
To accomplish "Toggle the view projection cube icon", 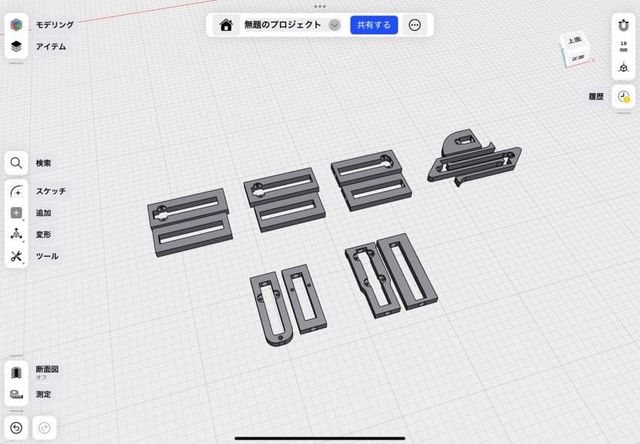I will (624, 67).
